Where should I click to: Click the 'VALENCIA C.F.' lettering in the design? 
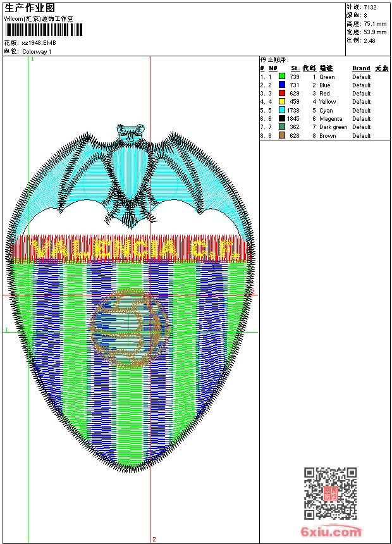[135, 249]
